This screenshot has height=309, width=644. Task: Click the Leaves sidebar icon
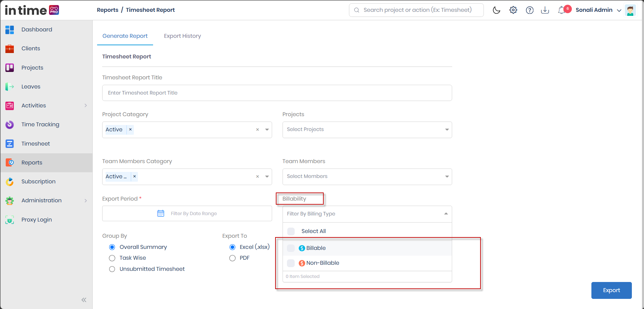[10, 87]
